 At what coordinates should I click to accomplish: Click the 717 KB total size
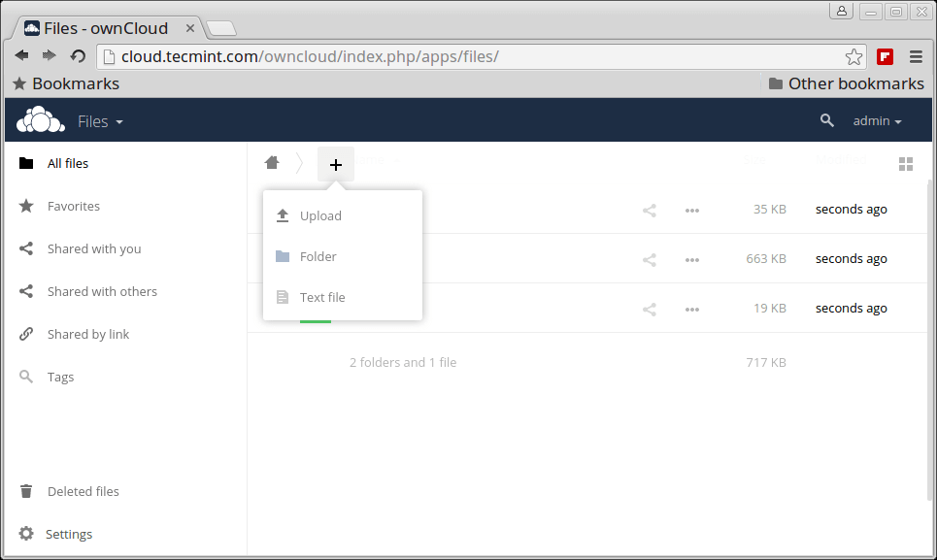[766, 362]
